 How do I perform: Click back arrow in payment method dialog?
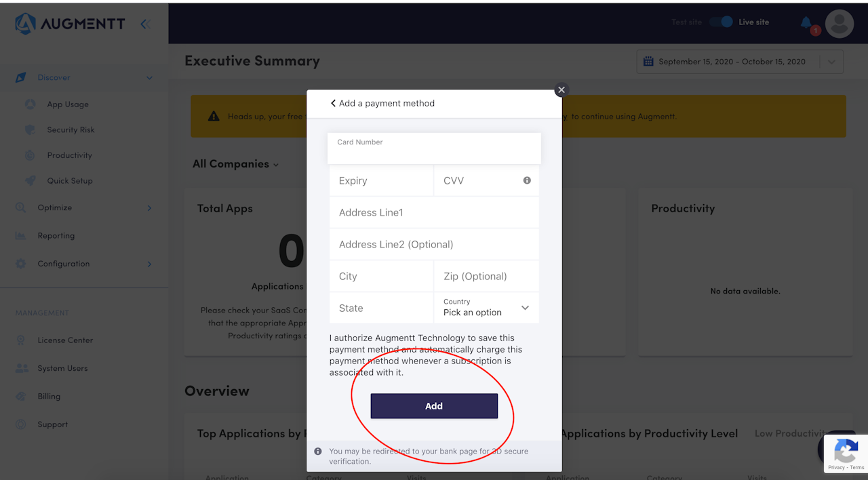coord(333,103)
